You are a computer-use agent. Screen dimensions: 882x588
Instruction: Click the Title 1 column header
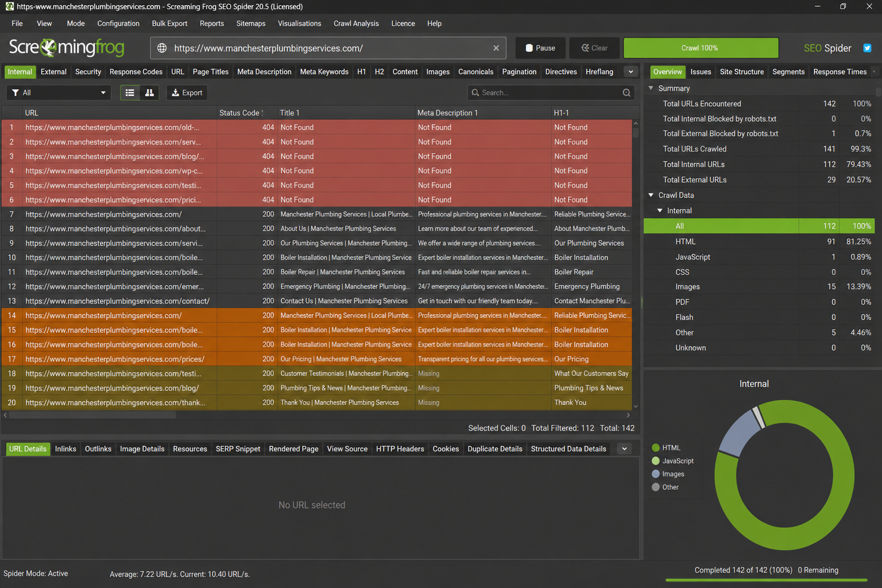[346, 113]
